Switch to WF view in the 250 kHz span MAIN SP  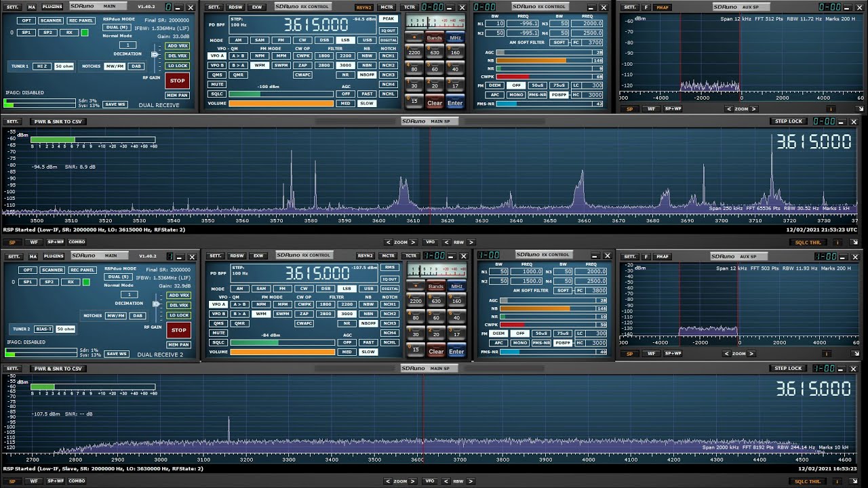pos(33,242)
